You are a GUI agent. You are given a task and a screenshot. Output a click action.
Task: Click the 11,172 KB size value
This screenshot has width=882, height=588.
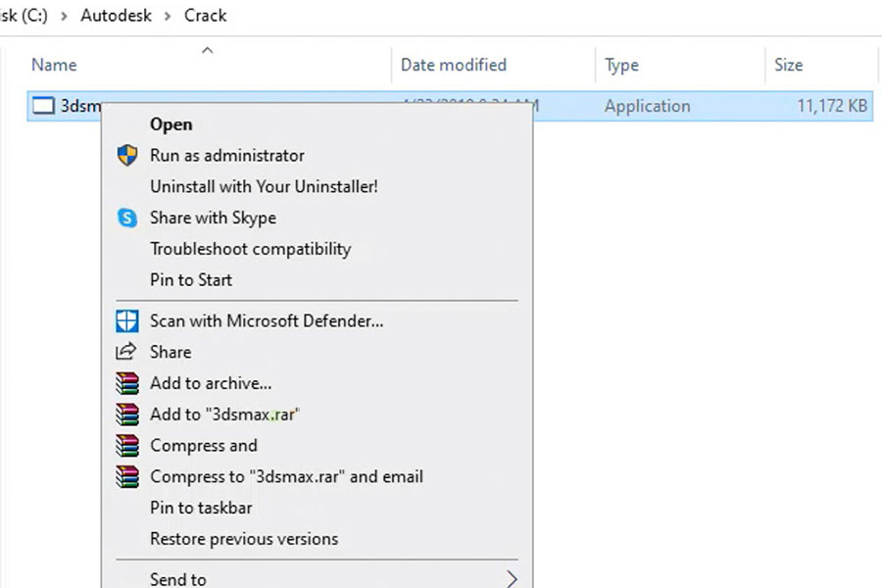(832, 106)
